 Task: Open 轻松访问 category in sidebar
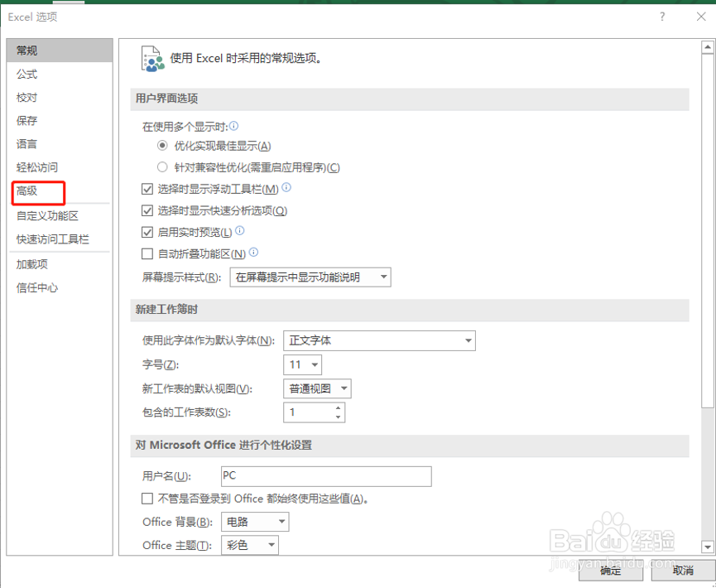pyautogui.click(x=60, y=167)
